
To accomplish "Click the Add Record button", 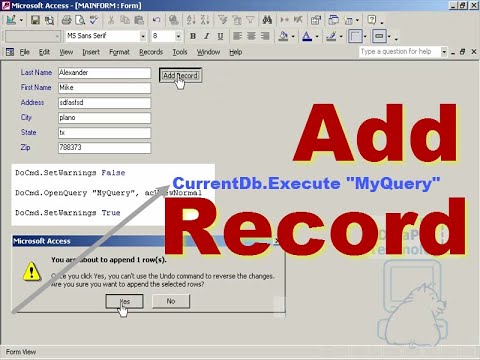I will pos(180,76).
